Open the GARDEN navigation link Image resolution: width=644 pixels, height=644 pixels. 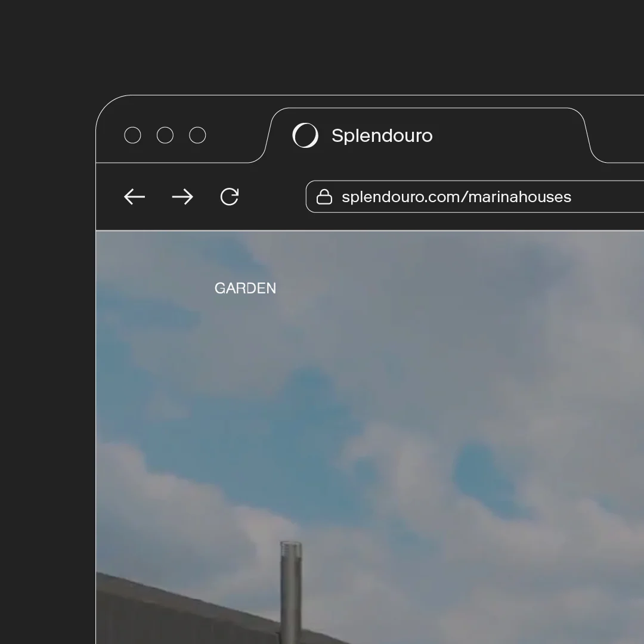(x=245, y=289)
